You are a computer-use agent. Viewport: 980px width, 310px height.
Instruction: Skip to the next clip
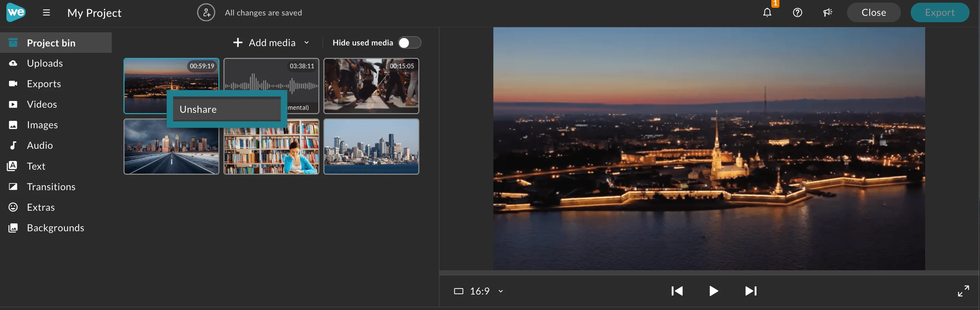click(750, 291)
